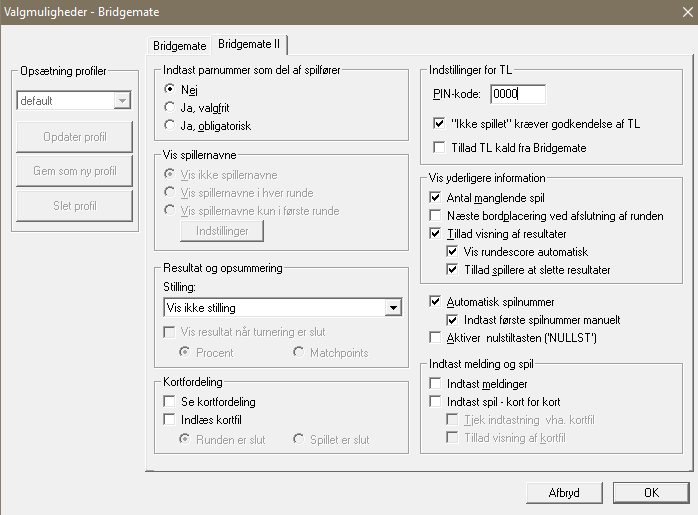Switch to the Bridgemate tab
Image resolution: width=698 pixels, height=515 pixels.
tap(179, 46)
